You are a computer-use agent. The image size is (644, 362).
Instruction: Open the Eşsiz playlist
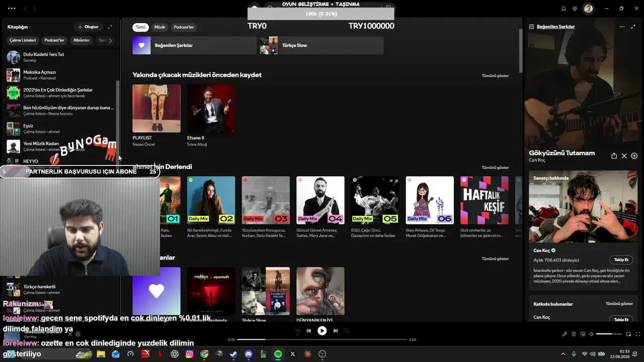pyautogui.click(x=60, y=128)
